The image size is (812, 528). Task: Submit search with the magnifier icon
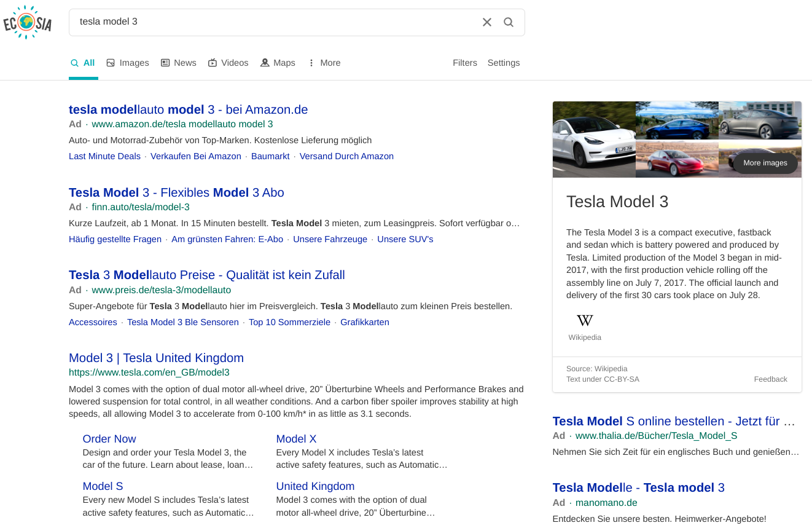[x=509, y=22]
